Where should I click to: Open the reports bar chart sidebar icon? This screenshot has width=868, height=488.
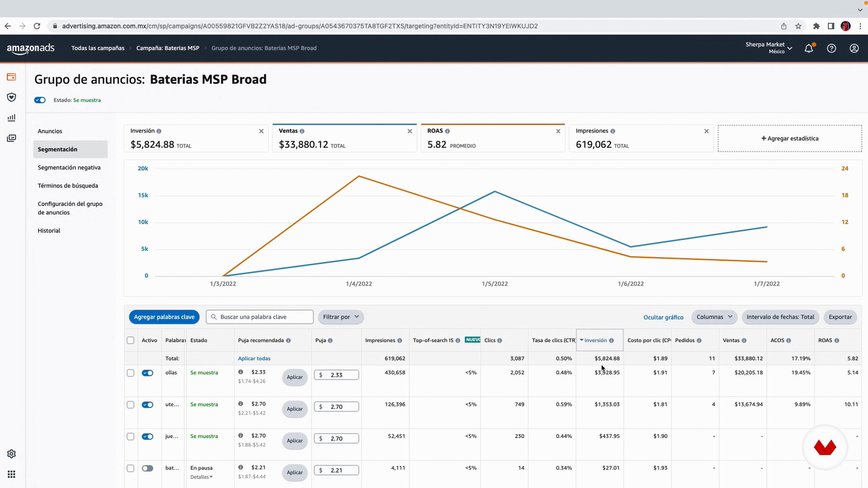[x=12, y=117]
